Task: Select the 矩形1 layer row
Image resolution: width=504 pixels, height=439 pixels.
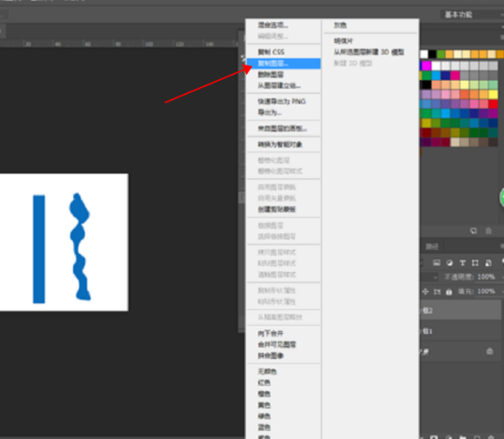Action: [x=461, y=331]
